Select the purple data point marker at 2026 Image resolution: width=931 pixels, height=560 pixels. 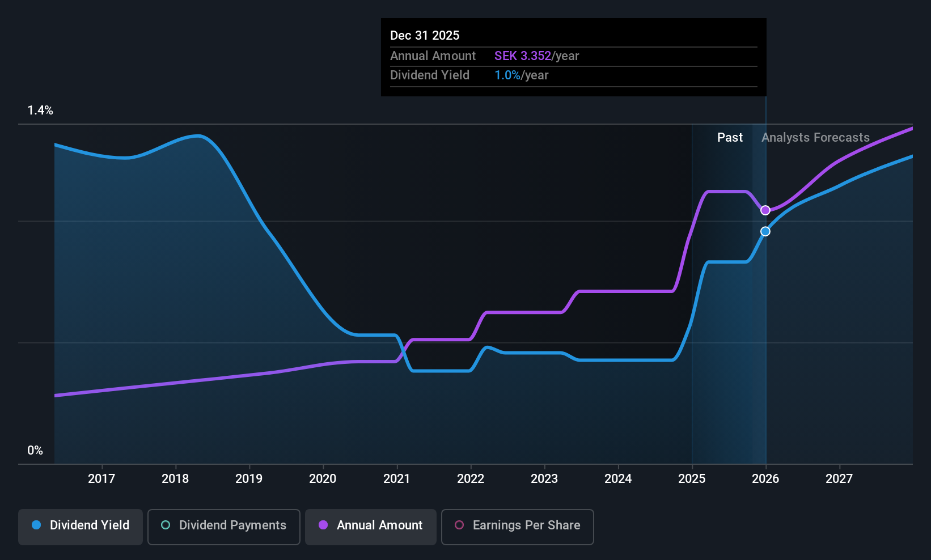765,210
